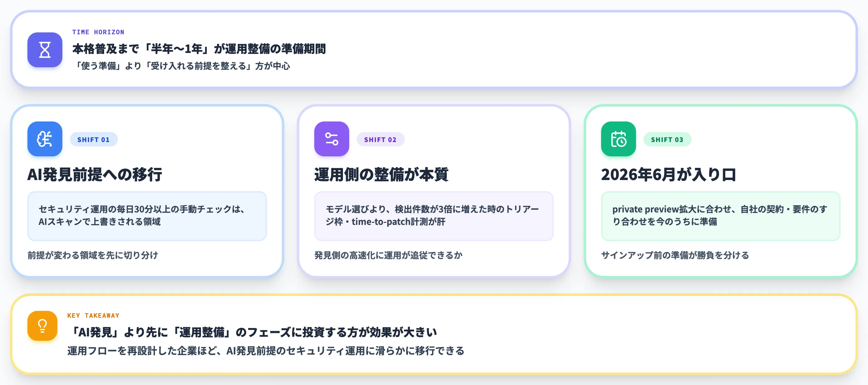Click the green calendar-clock icon in Shift 03
Viewport: 868px width, 385px height.
pyautogui.click(x=618, y=139)
